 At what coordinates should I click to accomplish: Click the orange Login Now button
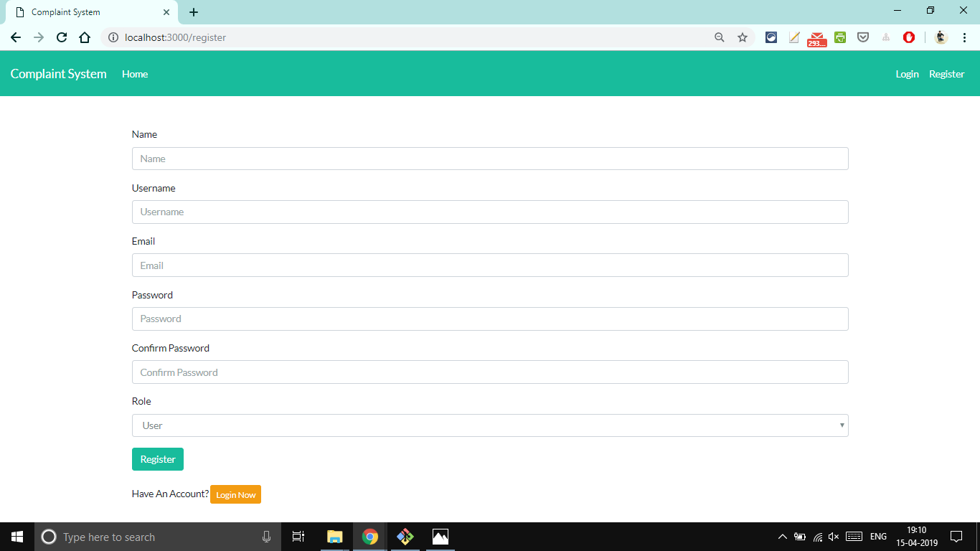click(235, 494)
